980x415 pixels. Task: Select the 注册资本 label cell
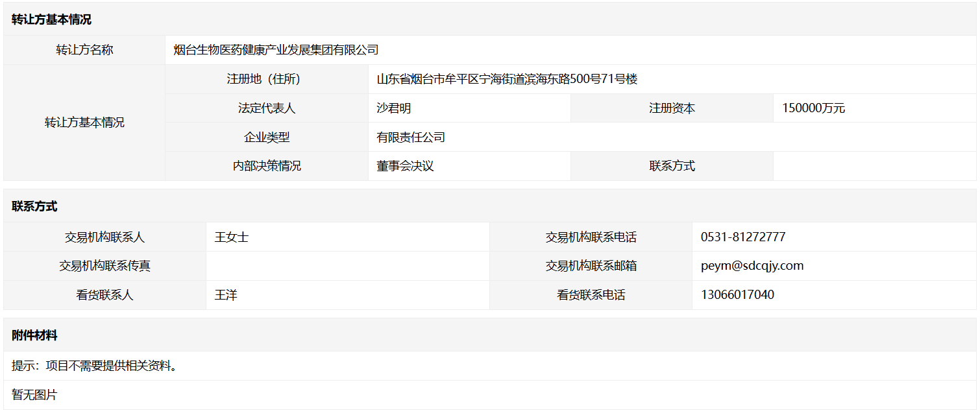[x=672, y=108]
